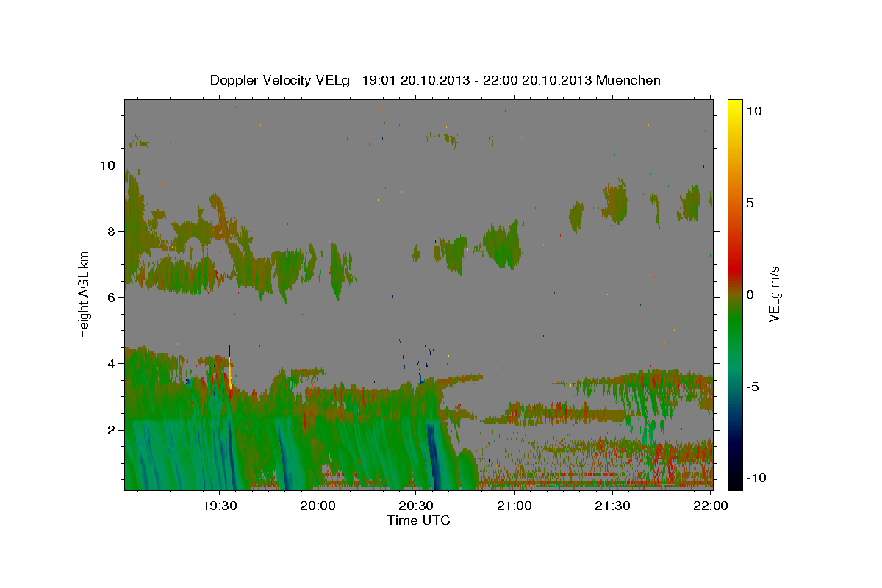Click the 'Time UTC' axis label
This screenshot has width=882, height=588.
[418, 520]
